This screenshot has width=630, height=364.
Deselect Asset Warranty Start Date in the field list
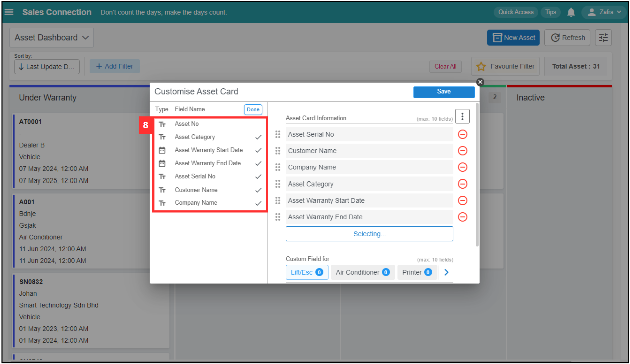tap(210, 150)
